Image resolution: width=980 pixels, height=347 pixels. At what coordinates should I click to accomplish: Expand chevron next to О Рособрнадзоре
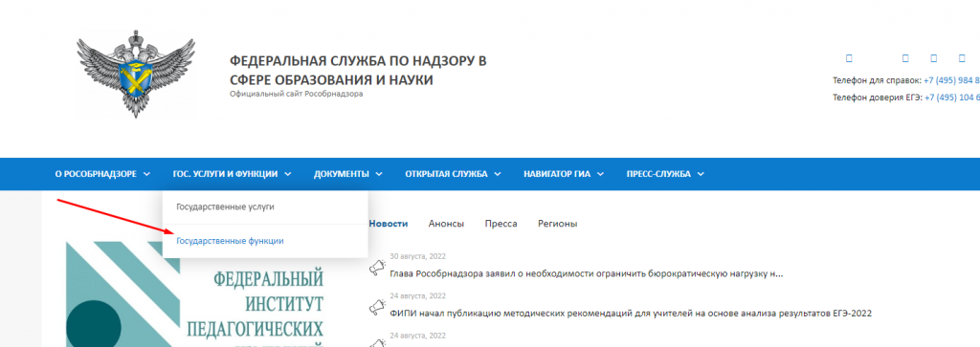146,175
